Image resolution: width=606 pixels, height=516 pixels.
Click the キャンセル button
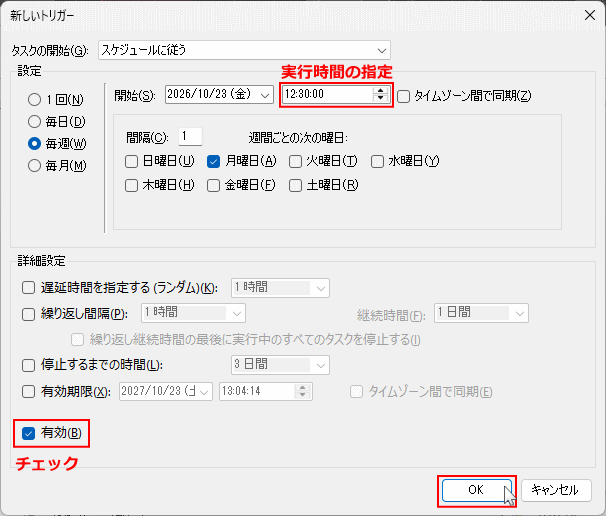point(556,490)
